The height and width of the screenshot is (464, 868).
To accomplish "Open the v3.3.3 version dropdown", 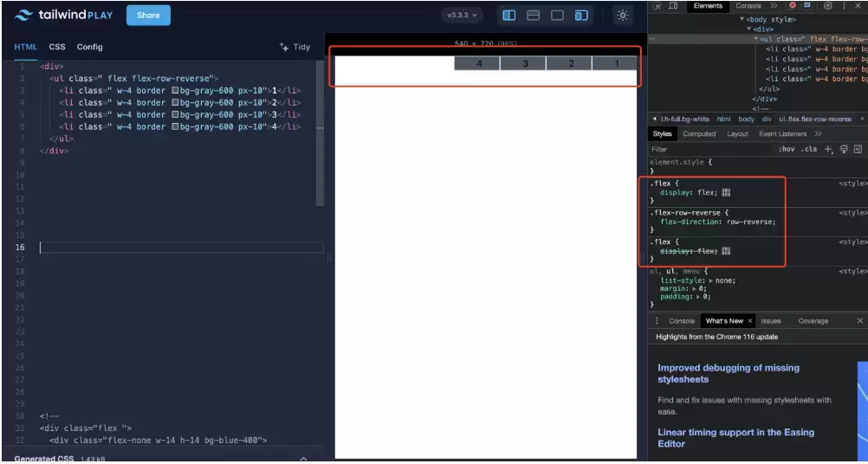I will click(461, 16).
